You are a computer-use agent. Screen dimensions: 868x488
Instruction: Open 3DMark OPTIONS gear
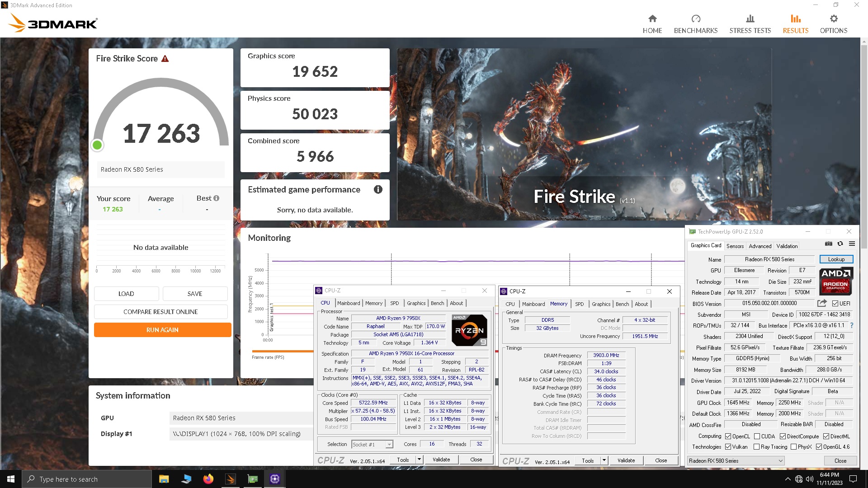click(x=833, y=24)
